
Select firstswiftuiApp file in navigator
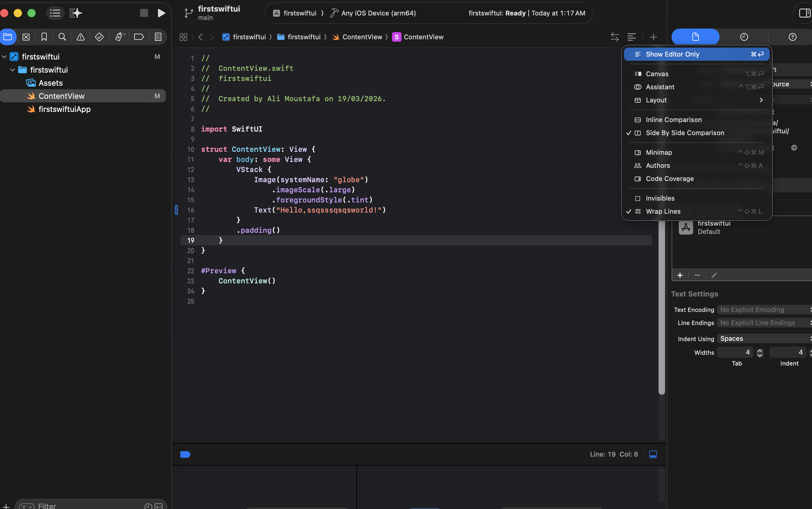(x=64, y=109)
